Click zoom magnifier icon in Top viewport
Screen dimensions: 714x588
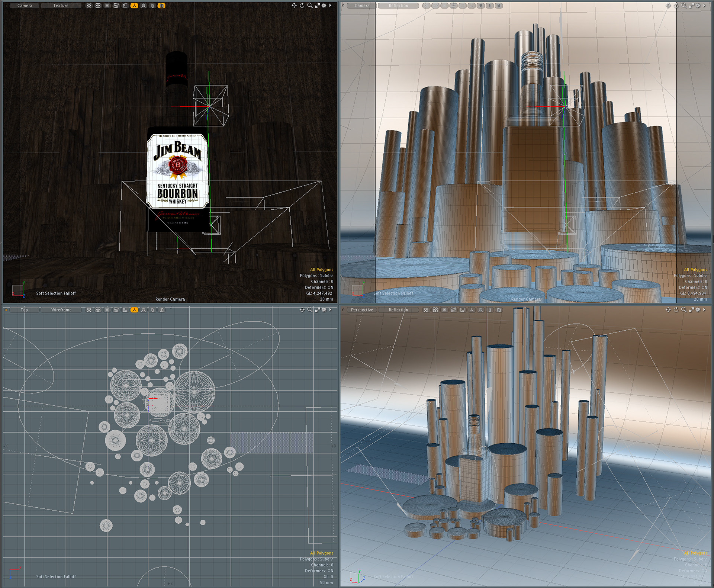[310, 310]
